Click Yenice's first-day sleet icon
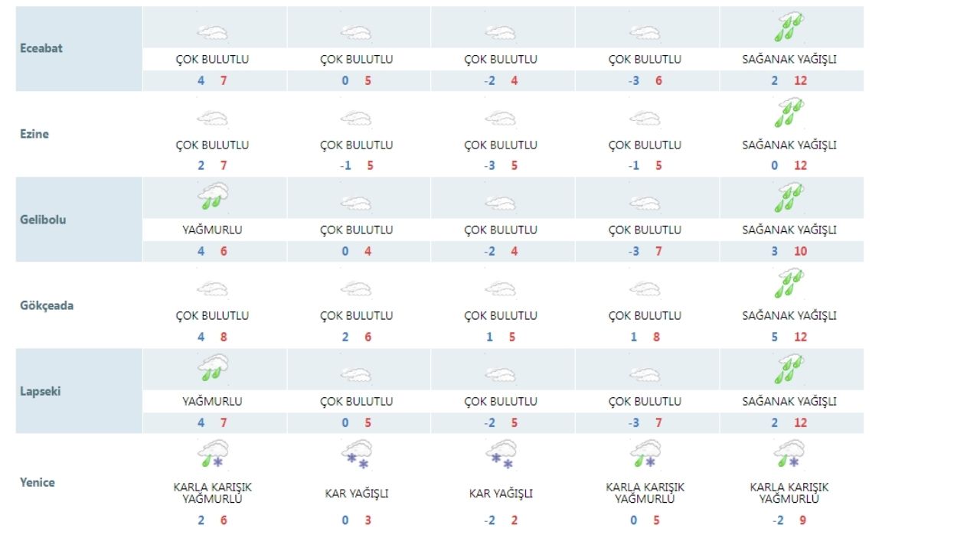This screenshot has height=551, width=980. [x=212, y=455]
